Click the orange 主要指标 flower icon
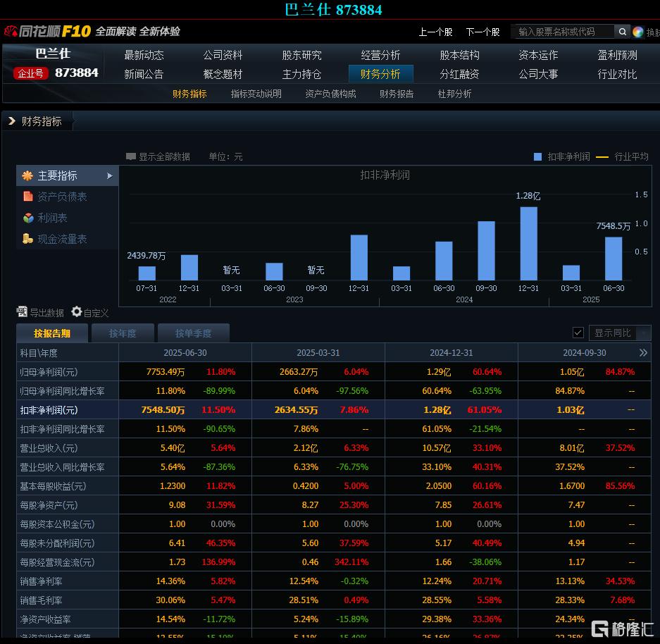The width and height of the screenshot is (660, 644). click(27, 175)
